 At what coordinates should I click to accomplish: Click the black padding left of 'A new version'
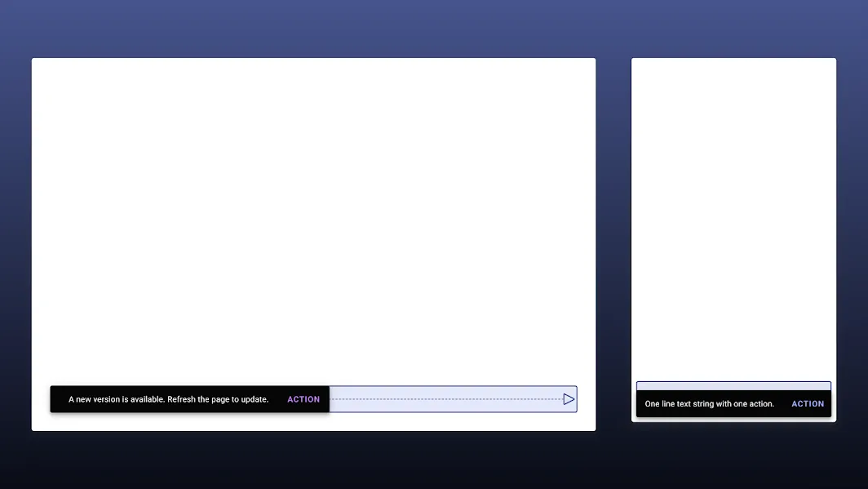(59, 399)
